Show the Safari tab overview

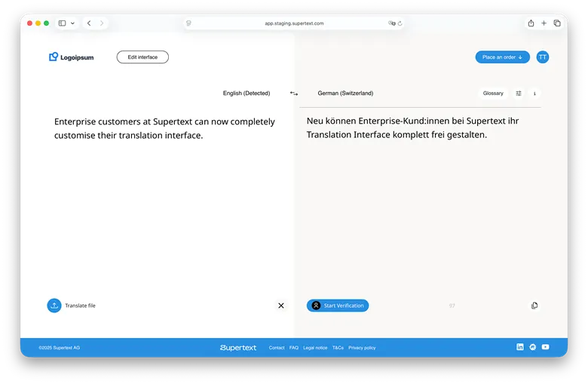point(557,23)
